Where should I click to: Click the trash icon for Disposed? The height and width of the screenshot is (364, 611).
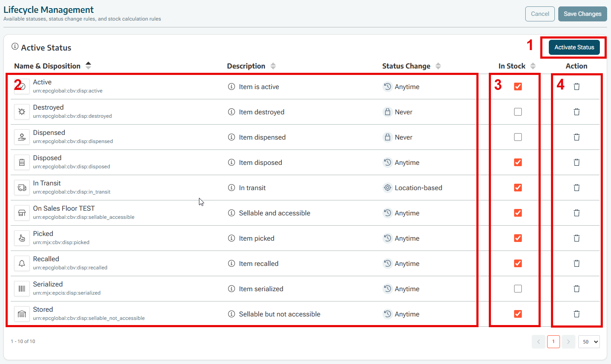(x=577, y=162)
